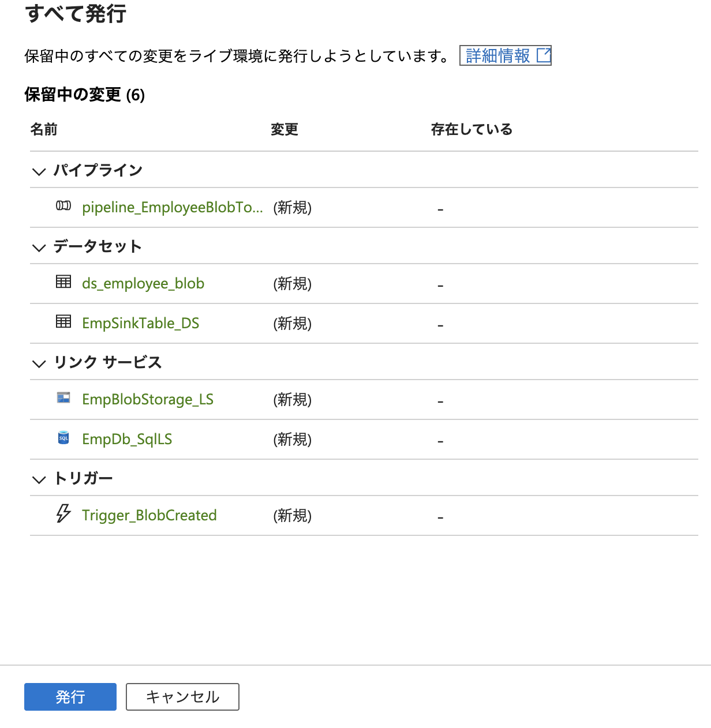Click the pipeline icon beside pipeline_EmployeeBlobTo...

[x=63, y=207]
